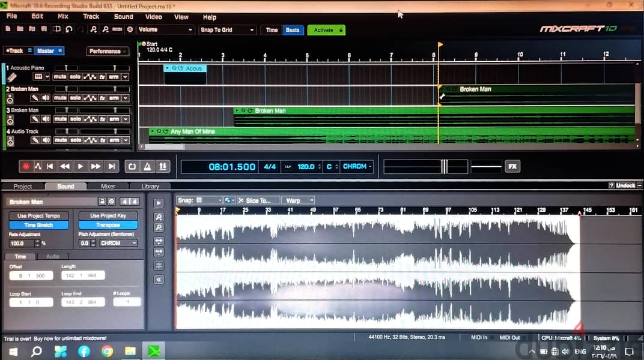644x360 pixels.
Task: Solo the second Broken Man track
Action: click(75, 119)
